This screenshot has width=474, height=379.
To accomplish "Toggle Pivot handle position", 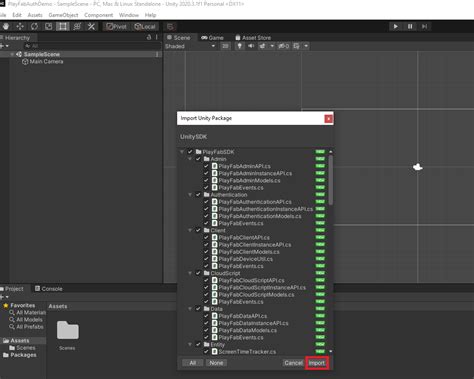I will (x=116, y=27).
